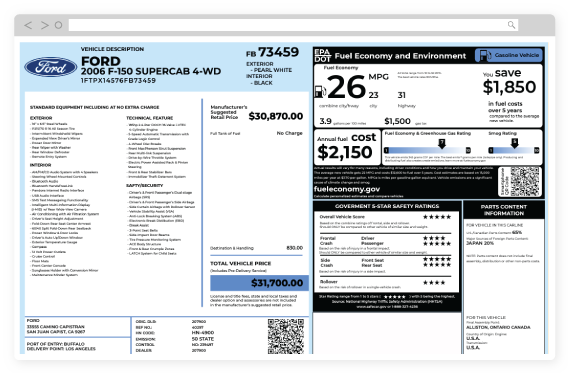568x373 pixels.
Task: Click the Government 5-Star Safety Ratings header
Action: click(387, 206)
